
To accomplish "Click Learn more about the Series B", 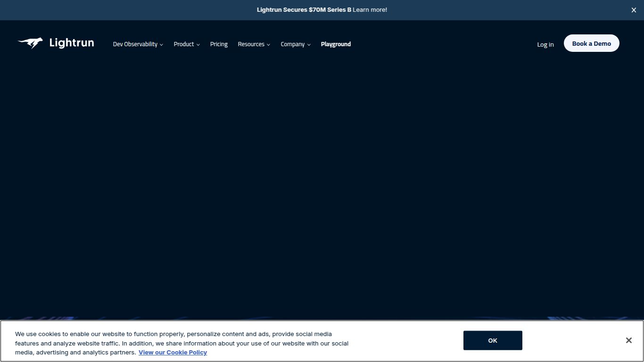I will pyautogui.click(x=370, y=9).
